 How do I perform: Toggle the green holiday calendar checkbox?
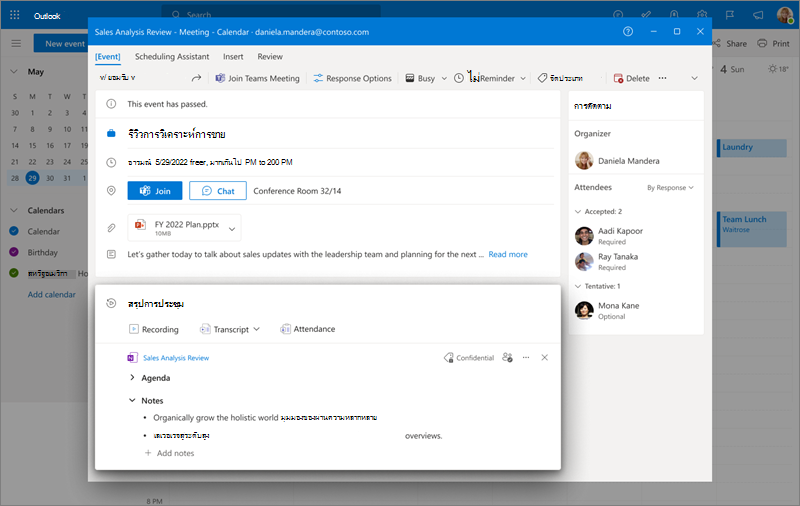pos(14,273)
